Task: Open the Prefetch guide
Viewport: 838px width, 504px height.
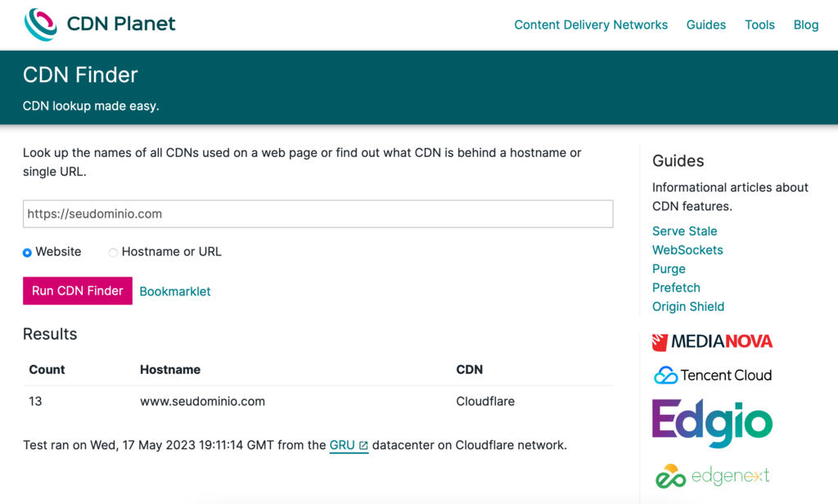Action: (676, 287)
